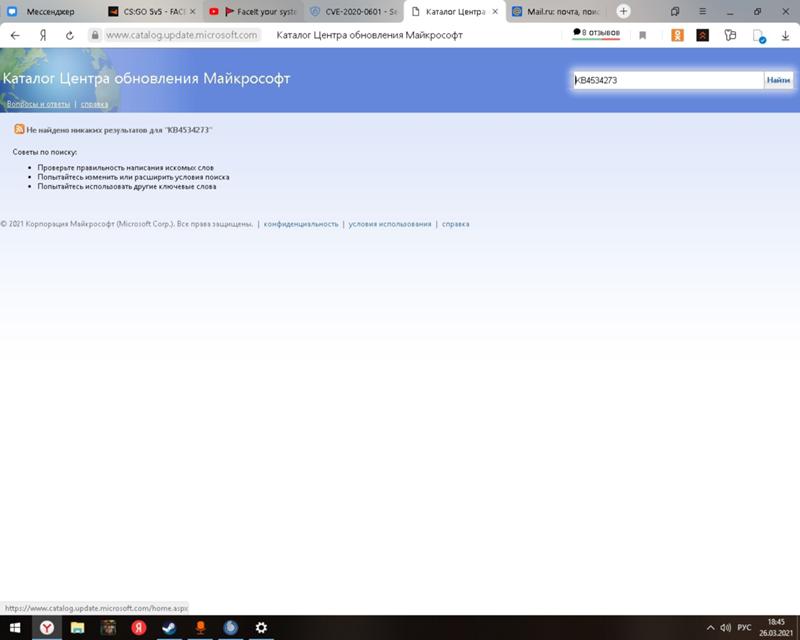Reload the page with the refresh icon

70,35
